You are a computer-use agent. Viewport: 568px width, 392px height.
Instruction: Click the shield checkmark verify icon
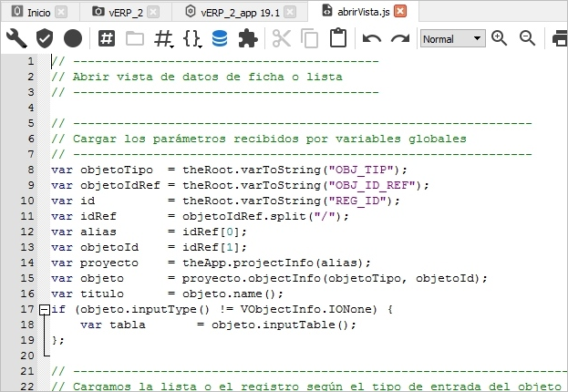[45, 38]
